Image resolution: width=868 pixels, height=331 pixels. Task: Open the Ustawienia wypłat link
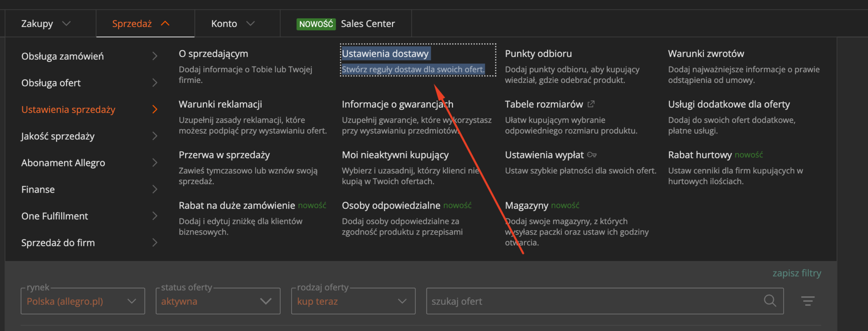point(544,155)
